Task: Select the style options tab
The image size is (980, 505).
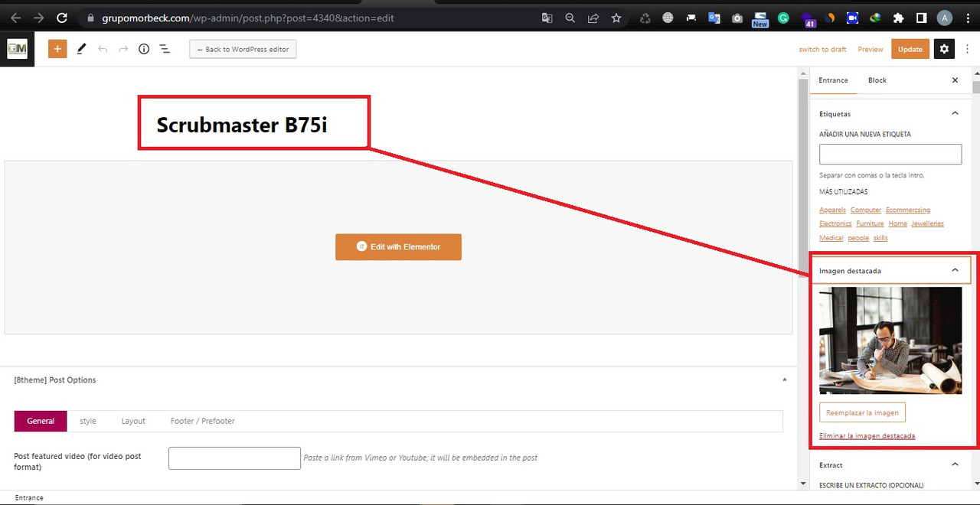Action: click(88, 421)
